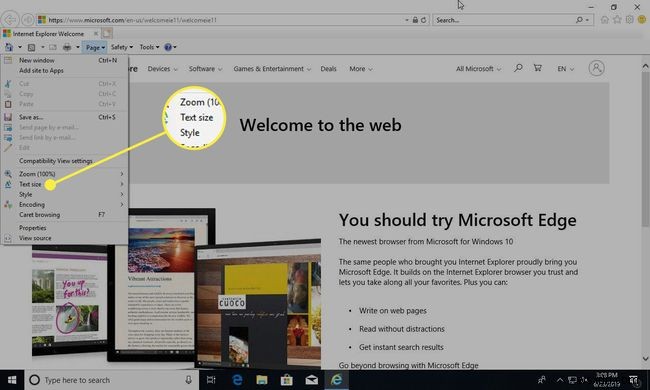Screen dimensions: 650x390
Task: Open a new tab with the blank tab button
Action: pos(107,34)
